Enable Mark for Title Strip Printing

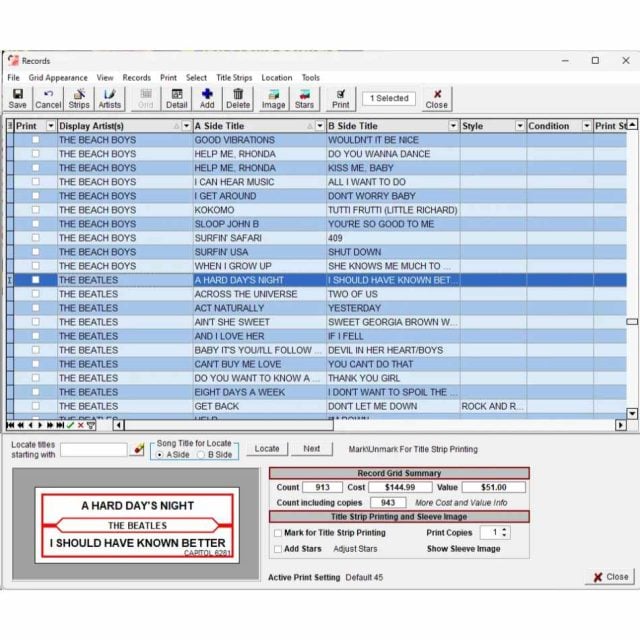278,533
